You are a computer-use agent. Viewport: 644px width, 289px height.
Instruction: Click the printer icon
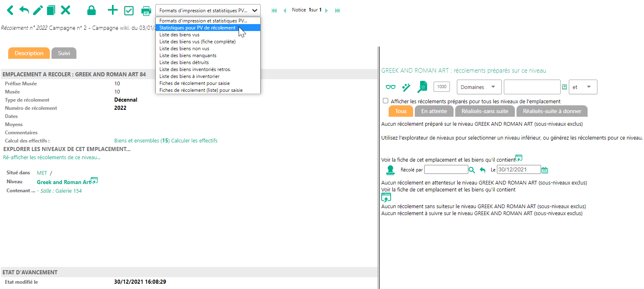pos(146,11)
